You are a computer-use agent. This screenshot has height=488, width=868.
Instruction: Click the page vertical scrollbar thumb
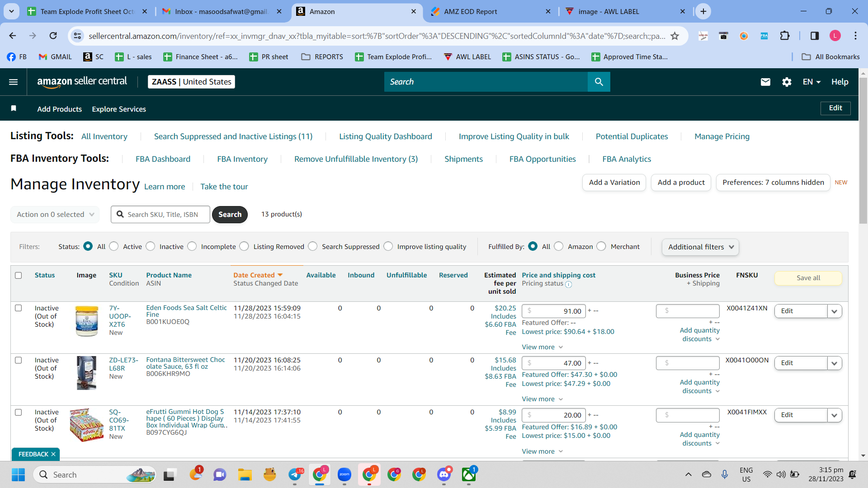point(863,150)
